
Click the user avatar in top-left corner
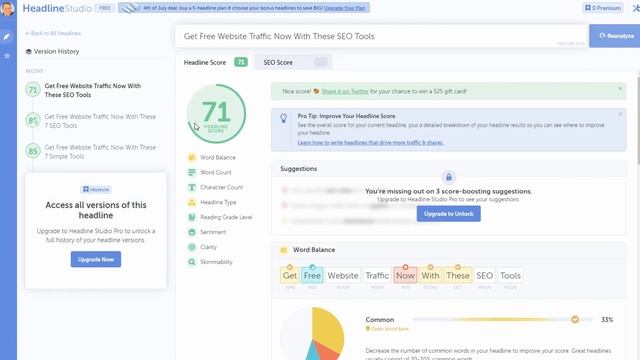point(7,8)
